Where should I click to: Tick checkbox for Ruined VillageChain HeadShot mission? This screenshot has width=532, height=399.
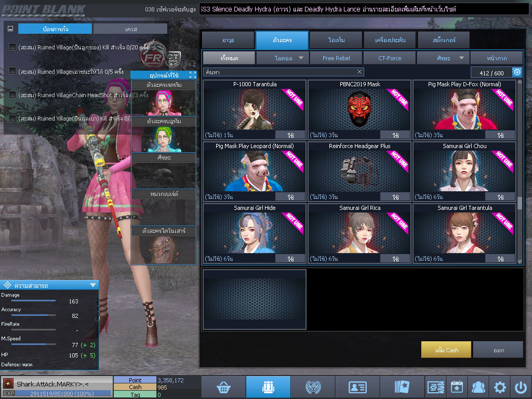(12, 95)
